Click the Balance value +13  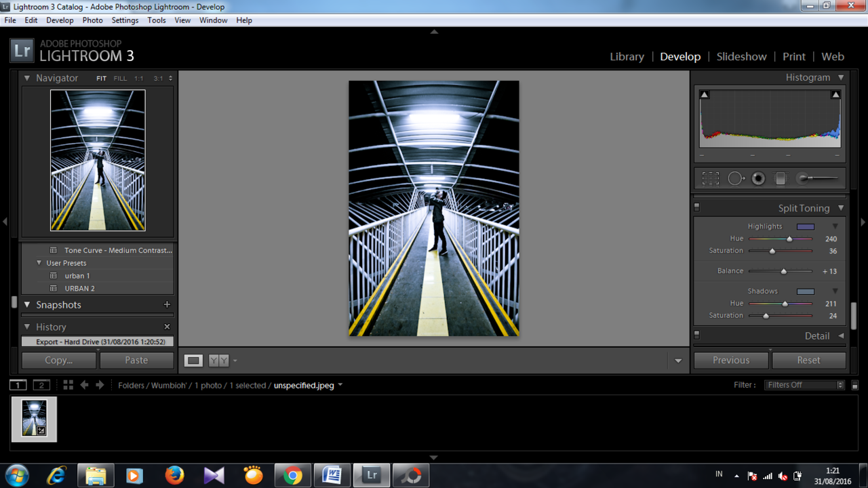click(x=829, y=271)
